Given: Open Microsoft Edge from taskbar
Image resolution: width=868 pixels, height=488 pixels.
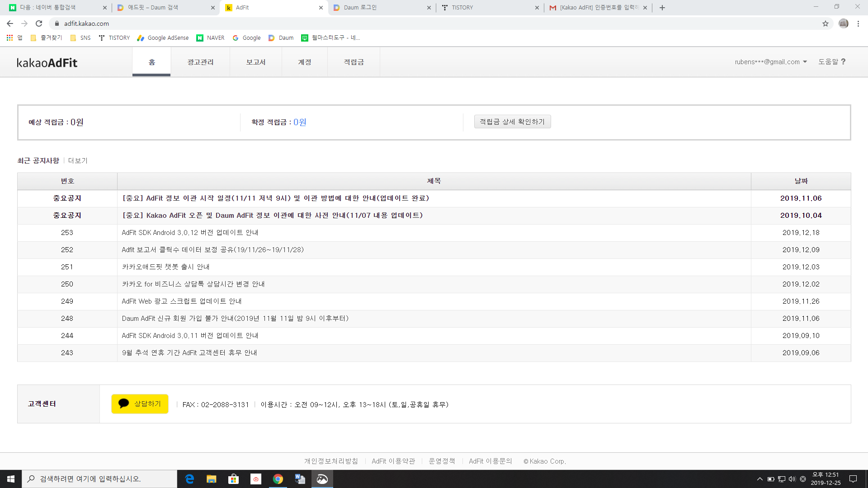Looking at the screenshot, I should (x=189, y=479).
